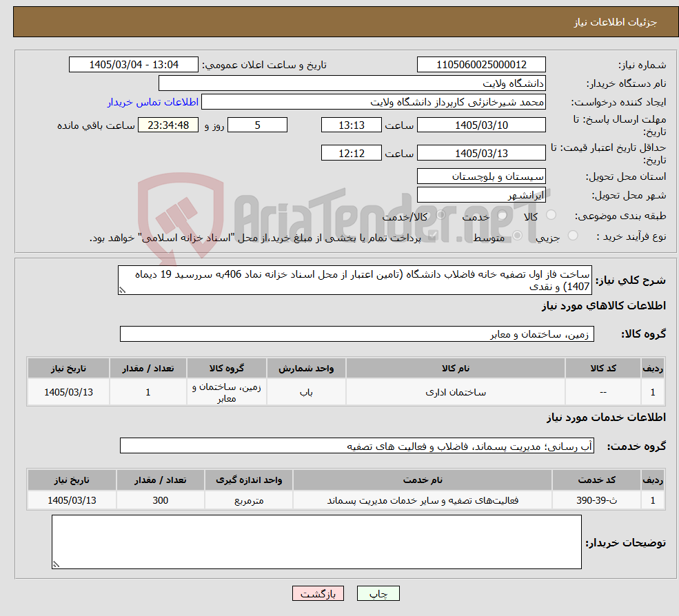Click the price validity time 12:12
The height and width of the screenshot is (616, 679).
[x=351, y=153]
